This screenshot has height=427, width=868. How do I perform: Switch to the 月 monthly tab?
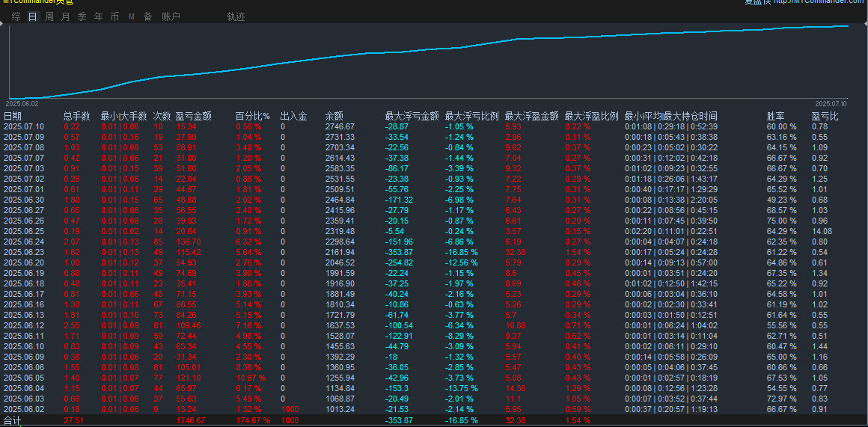65,16
